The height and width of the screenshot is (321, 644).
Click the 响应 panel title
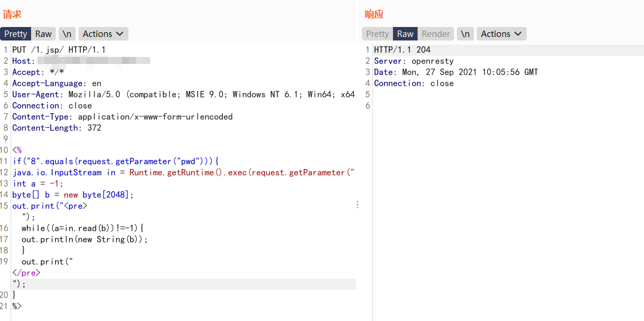coord(374,15)
